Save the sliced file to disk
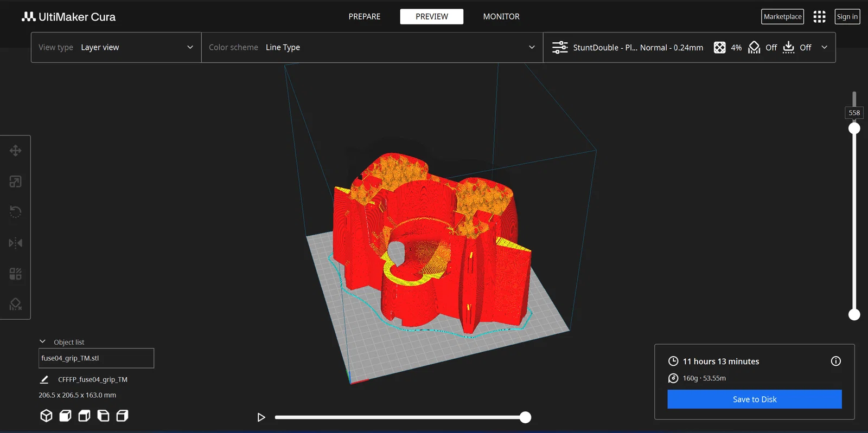The image size is (868, 433). (755, 399)
